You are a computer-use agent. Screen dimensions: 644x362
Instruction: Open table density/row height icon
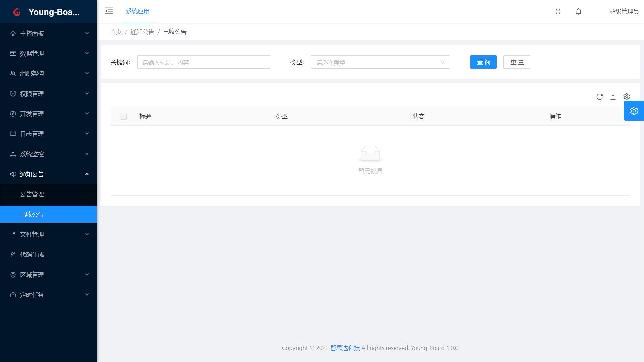click(x=613, y=97)
